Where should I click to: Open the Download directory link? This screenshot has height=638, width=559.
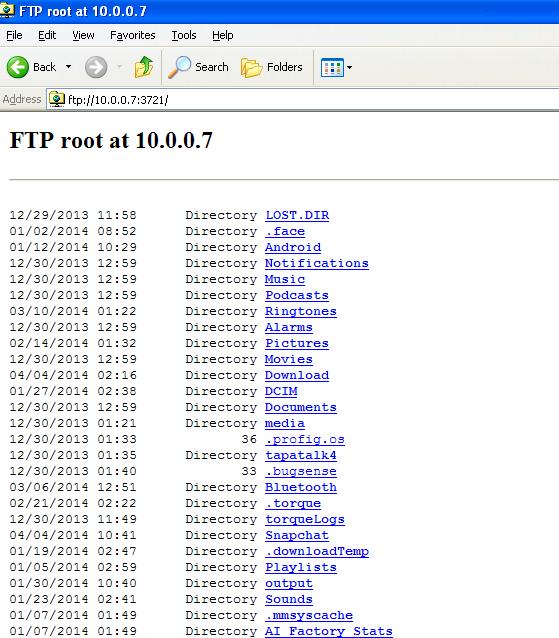tap(297, 375)
